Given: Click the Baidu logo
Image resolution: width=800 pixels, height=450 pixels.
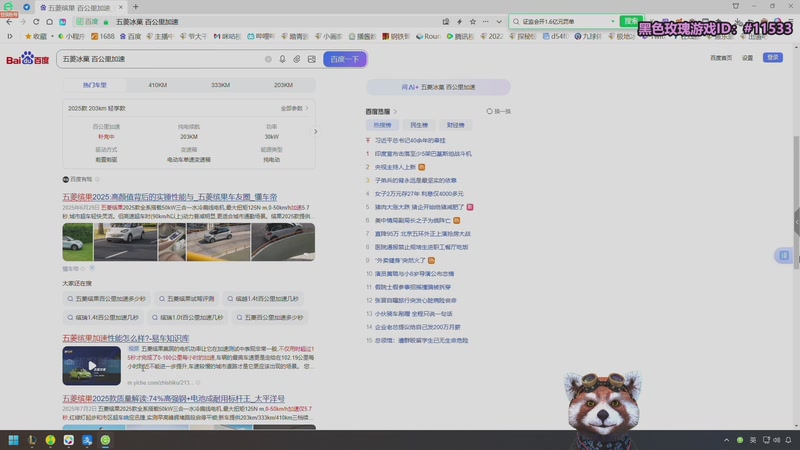Looking at the screenshot, I should (x=28, y=59).
